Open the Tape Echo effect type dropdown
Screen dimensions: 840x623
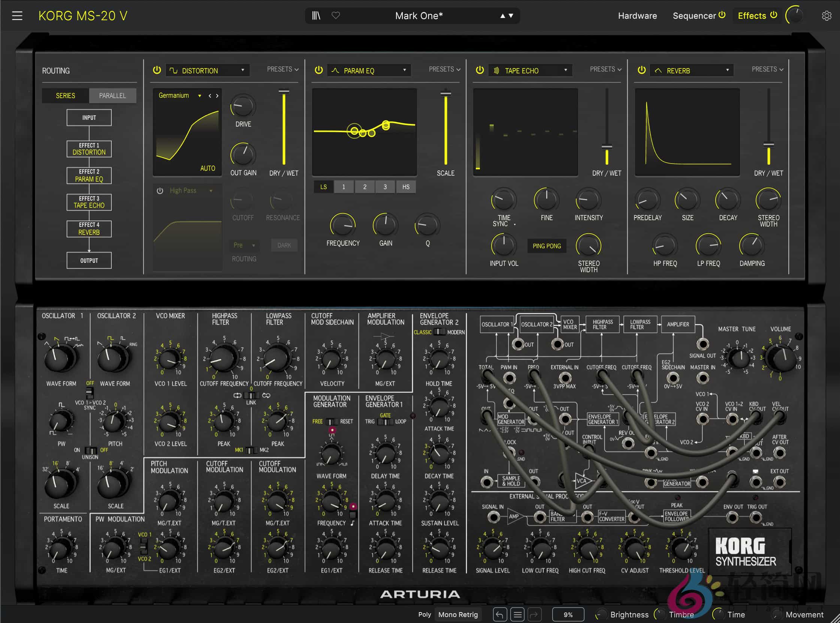pyautogui.click(x=530, y=70)
